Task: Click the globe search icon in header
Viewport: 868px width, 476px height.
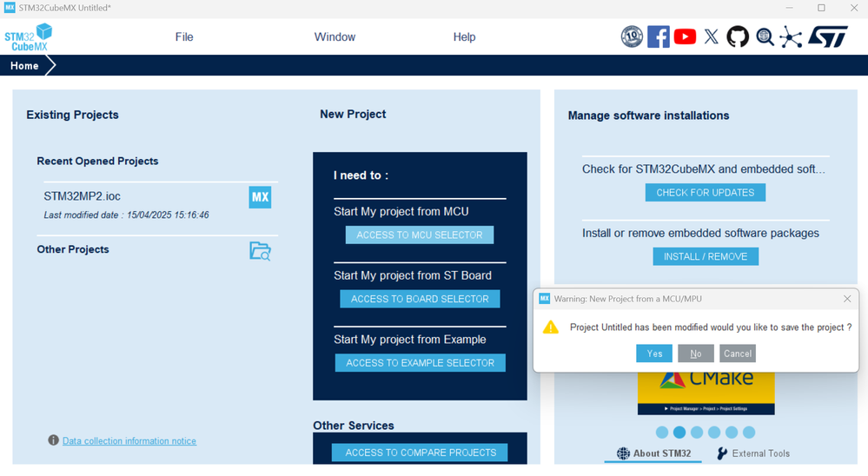Action: (765, 37)
